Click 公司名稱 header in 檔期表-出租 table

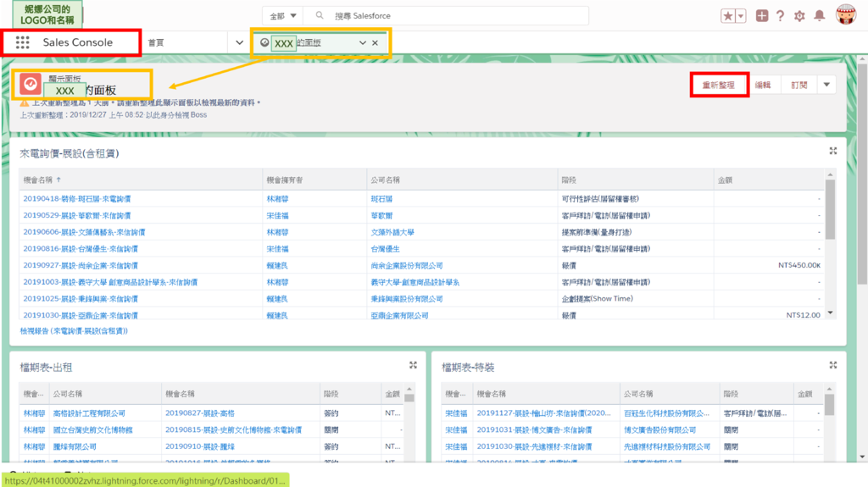68,394
